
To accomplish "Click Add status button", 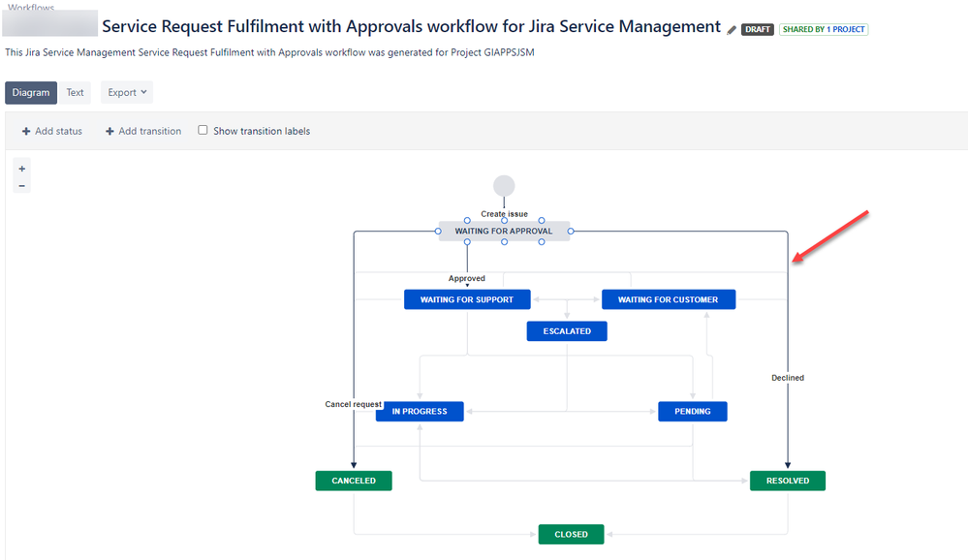I will click(x=52, y=131).
